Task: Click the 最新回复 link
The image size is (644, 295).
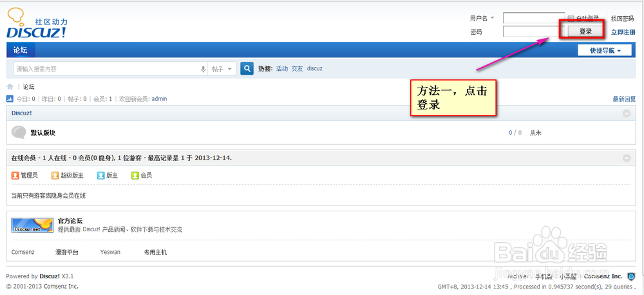Action: [624, 99]
